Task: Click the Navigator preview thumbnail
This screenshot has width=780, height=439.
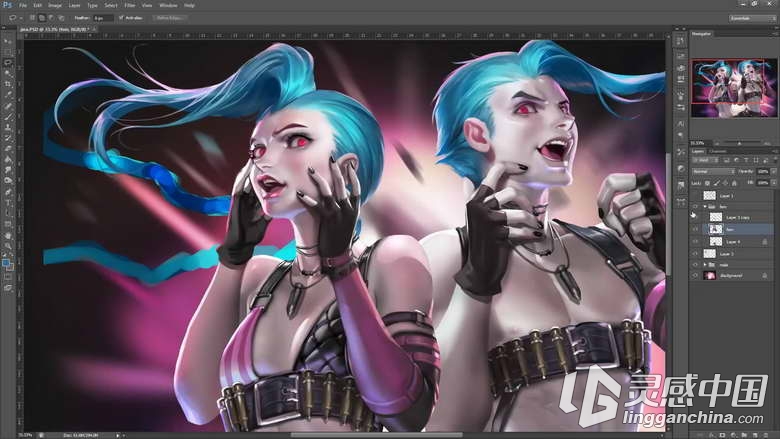Action: tap(734, 88)
